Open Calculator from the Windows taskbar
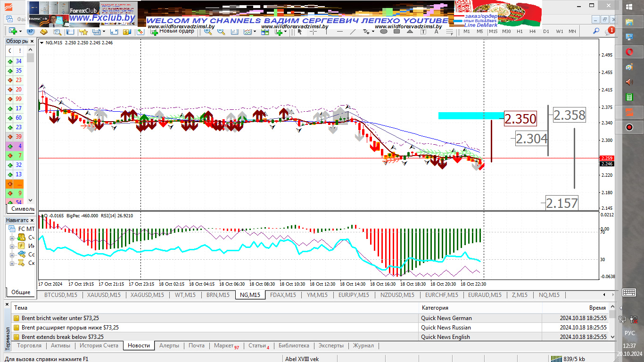The image size is (644, 362). 629,97
